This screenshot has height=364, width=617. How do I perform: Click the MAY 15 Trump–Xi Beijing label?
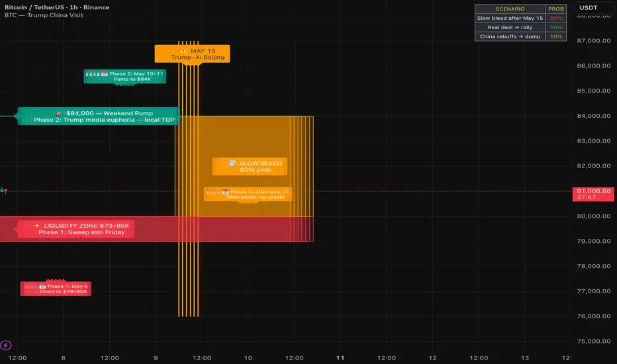192,54
